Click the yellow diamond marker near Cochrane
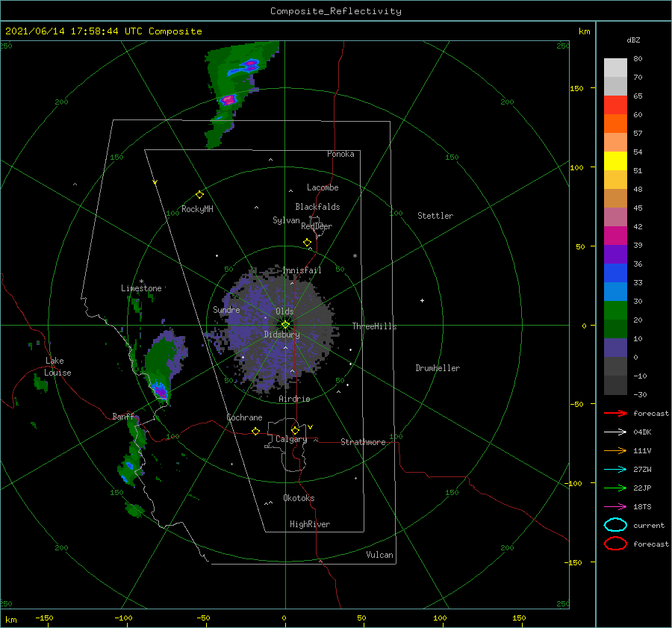The width and height of the screenshot is (672, 628). [256, 432]
